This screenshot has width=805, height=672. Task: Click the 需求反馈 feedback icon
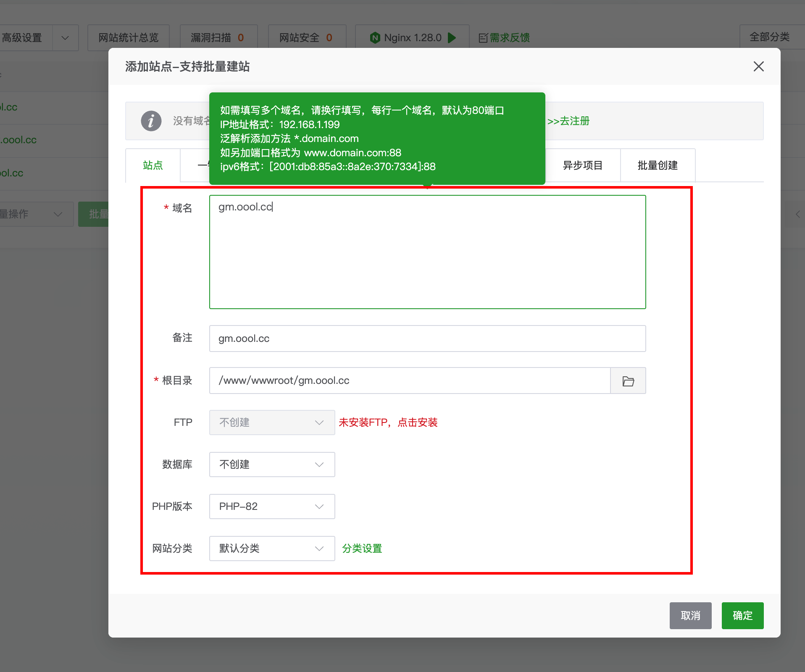pyautogui.click(x=482, y=37)
